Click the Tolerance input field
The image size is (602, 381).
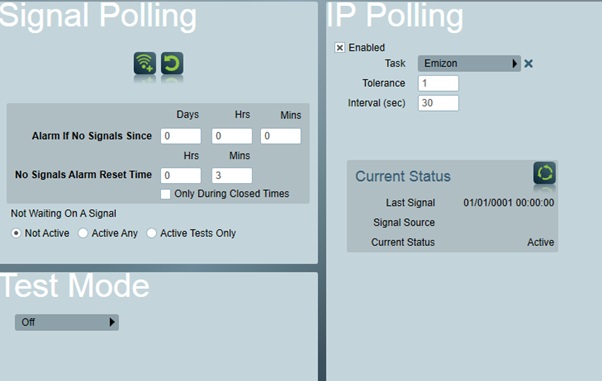pos(438,83)
